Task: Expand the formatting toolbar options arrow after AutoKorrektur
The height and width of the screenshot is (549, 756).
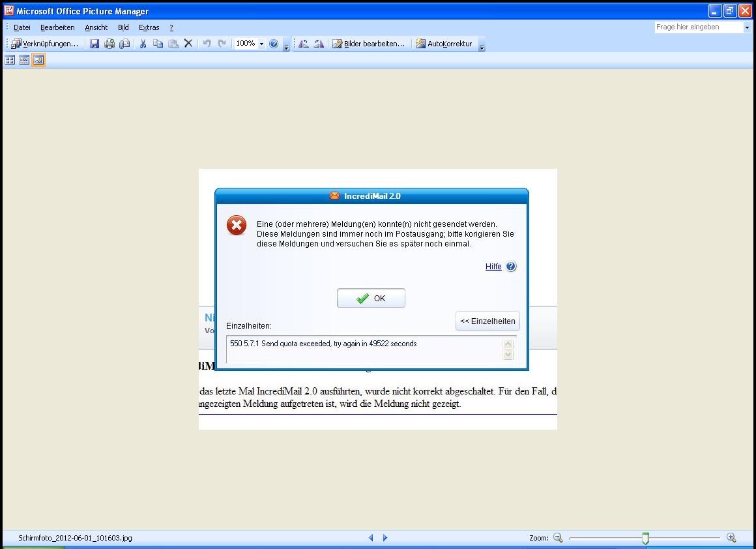Action: click(x=482, y=46)
